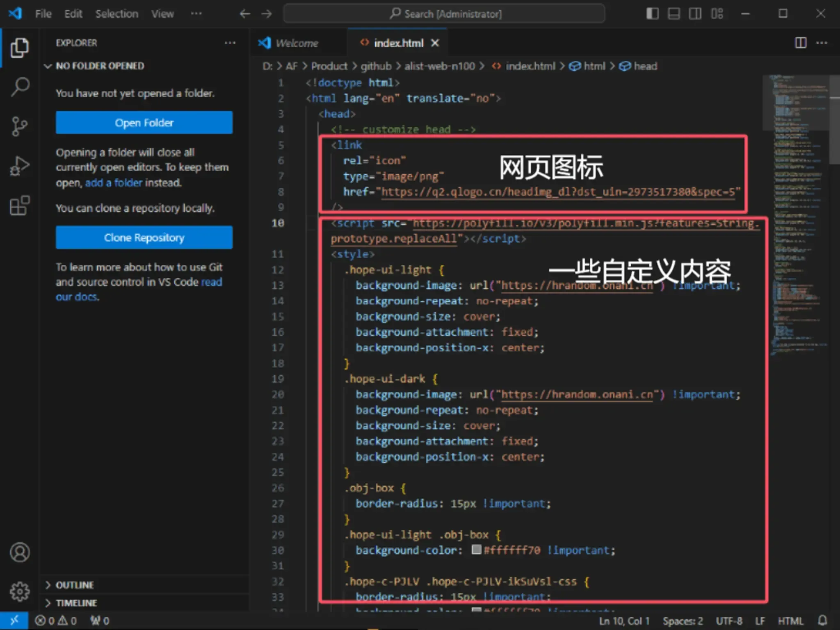Toggle the bottom panel layout button
This screenshot has width=840, height=630.
point(673,14)
